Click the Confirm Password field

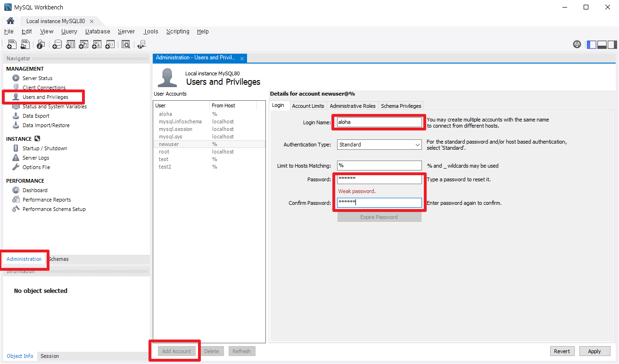[380, 202]
